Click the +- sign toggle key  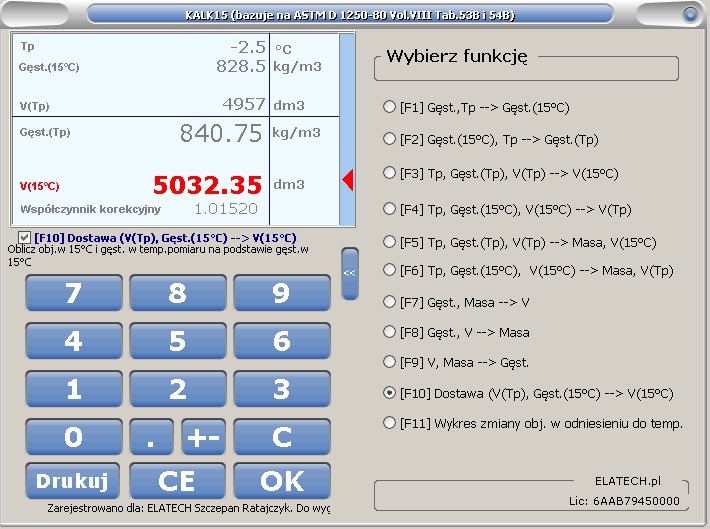click(x=203, y=437)
